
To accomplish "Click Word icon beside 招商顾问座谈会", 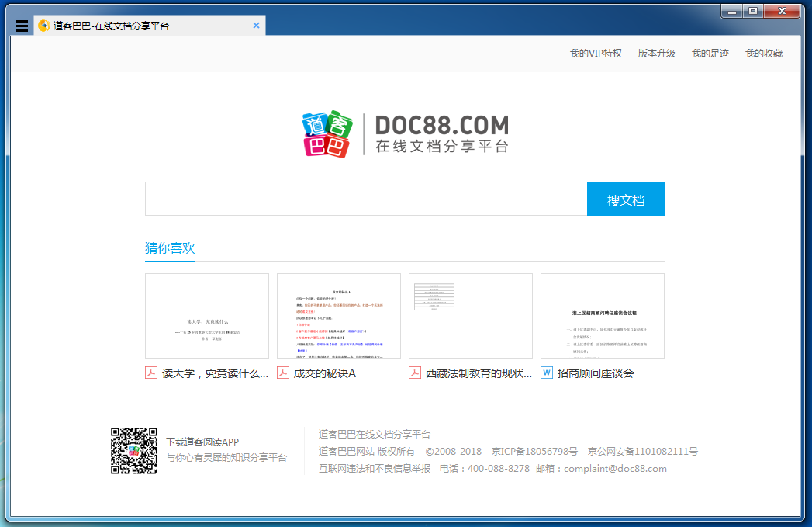I will pos(546,373).
